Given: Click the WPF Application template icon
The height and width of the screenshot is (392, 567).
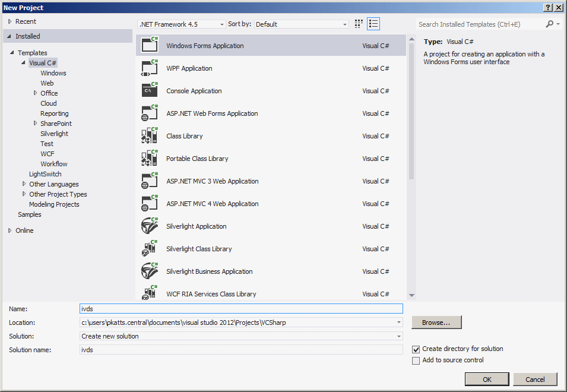Looking at the screenshot, I should click(150, 68).
